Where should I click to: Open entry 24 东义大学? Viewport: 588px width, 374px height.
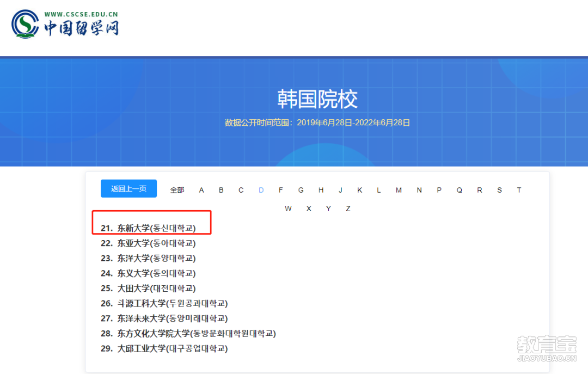pyautogui.click(x=149, y=273)
